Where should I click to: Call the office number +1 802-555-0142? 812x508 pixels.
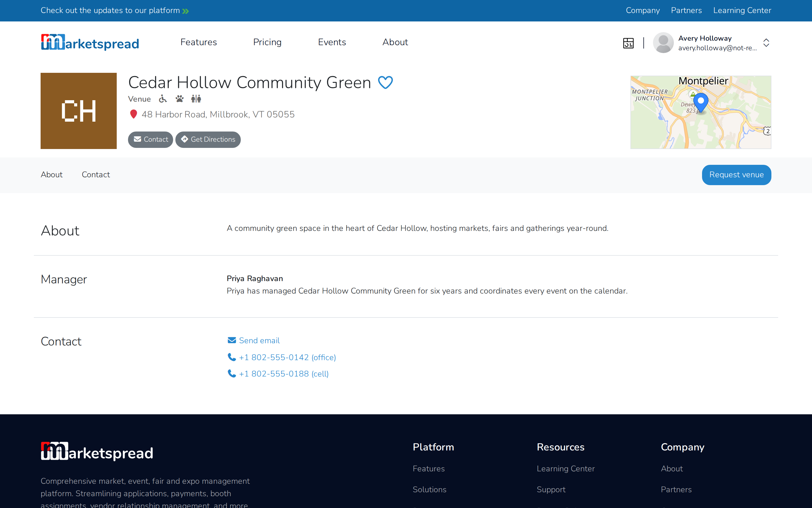pyautogui.click(x=287, y=357)
